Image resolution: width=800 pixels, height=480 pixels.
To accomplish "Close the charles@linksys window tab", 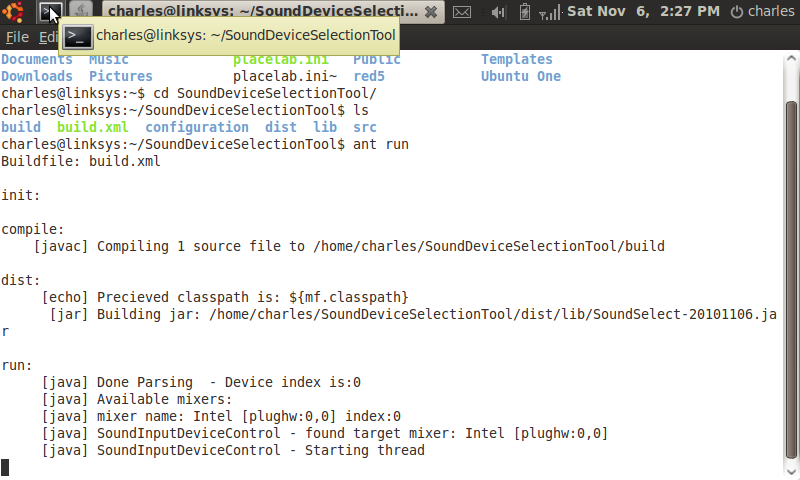I will point(431,12).
